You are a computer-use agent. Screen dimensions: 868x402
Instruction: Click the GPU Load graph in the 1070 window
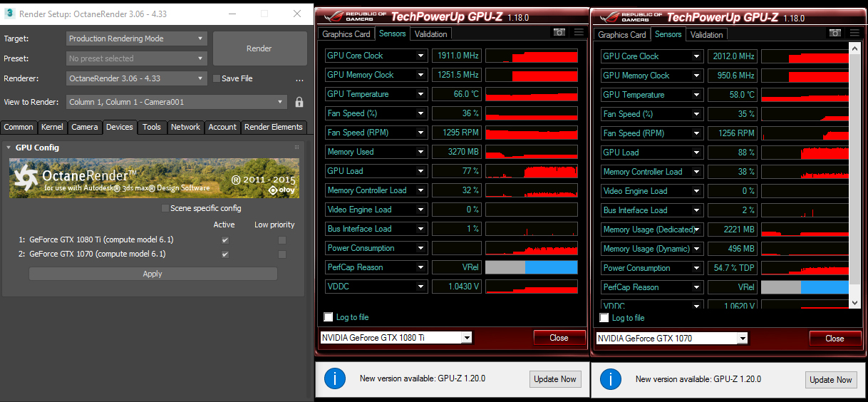point(805,153)
